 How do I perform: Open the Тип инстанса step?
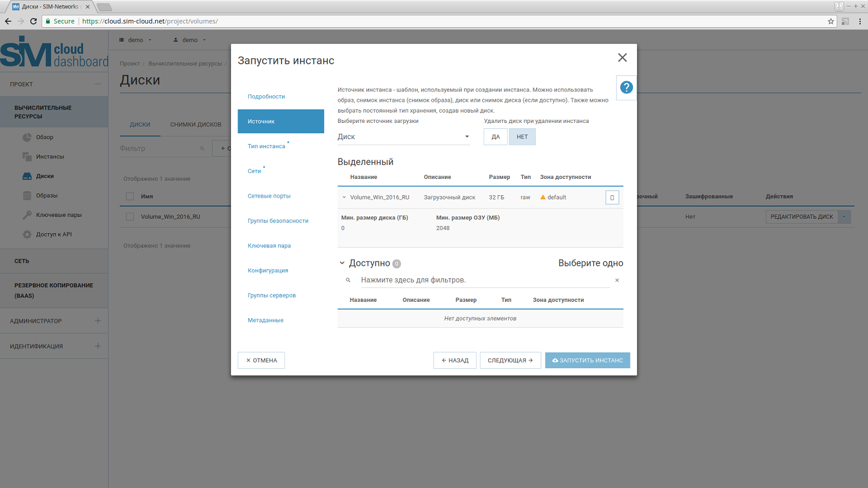click(266, 146)
